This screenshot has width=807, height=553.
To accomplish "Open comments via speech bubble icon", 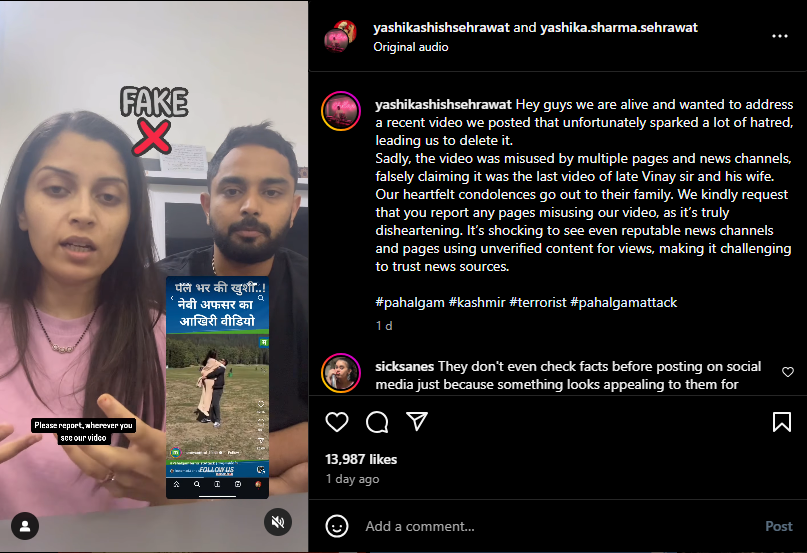I will [x=377, y=422].
